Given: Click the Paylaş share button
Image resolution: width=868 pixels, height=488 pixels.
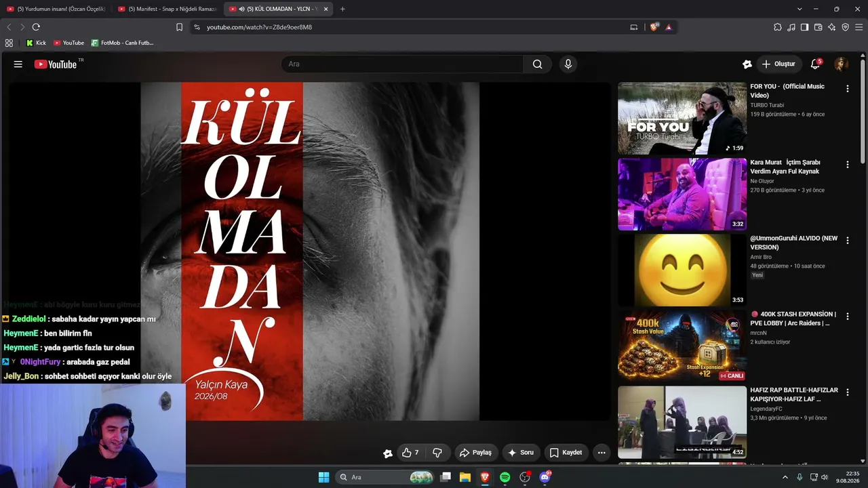Looking at the screenshot, I should click(475, 453).
